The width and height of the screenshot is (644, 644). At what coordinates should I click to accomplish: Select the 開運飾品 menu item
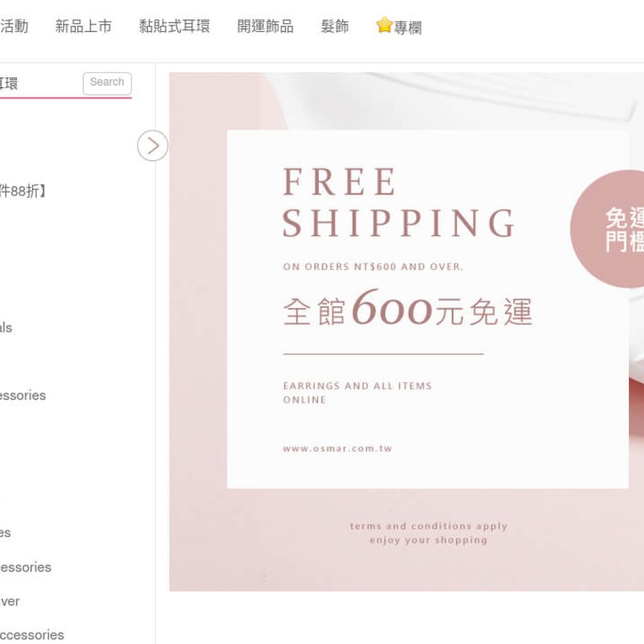coord(265,26)
